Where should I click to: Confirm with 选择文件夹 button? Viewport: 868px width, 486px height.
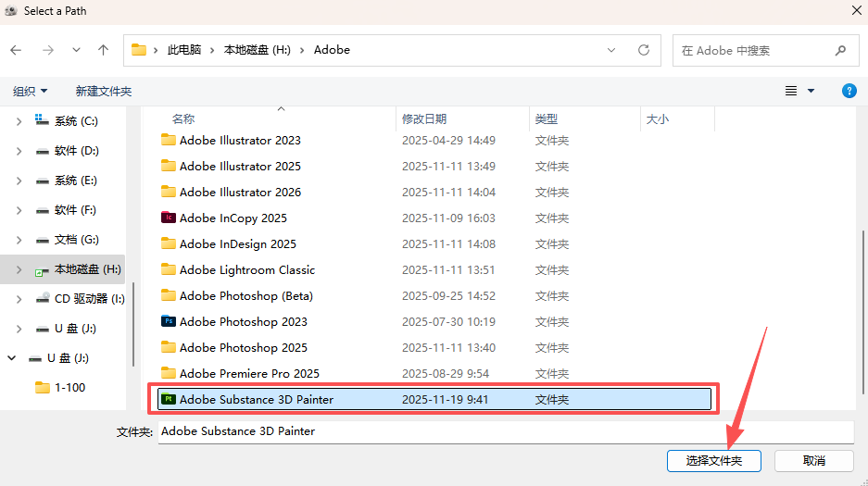click(x=713, y=461)
